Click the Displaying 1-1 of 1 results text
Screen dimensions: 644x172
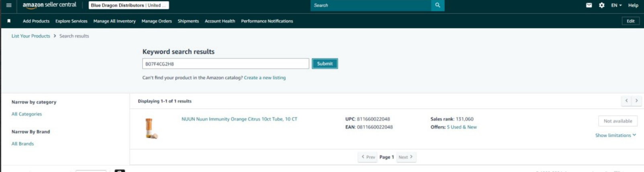[165, 101]
